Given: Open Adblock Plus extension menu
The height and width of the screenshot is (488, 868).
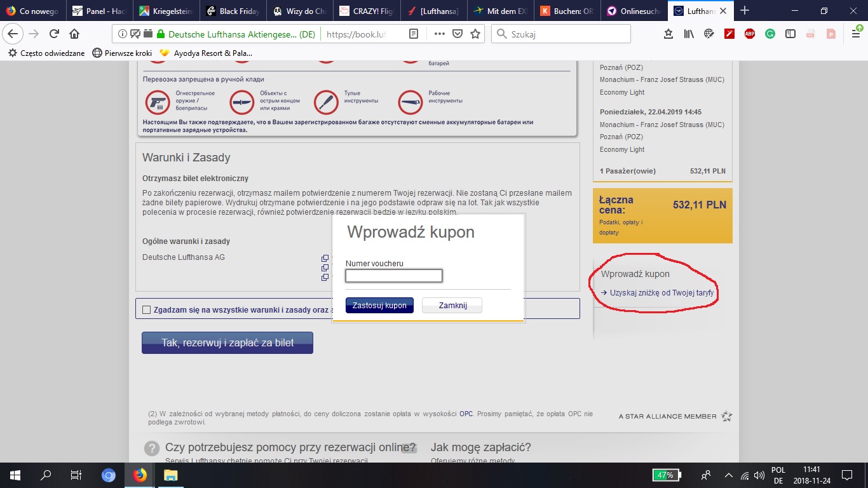Looking at the screenshot, I should [750, 34].
